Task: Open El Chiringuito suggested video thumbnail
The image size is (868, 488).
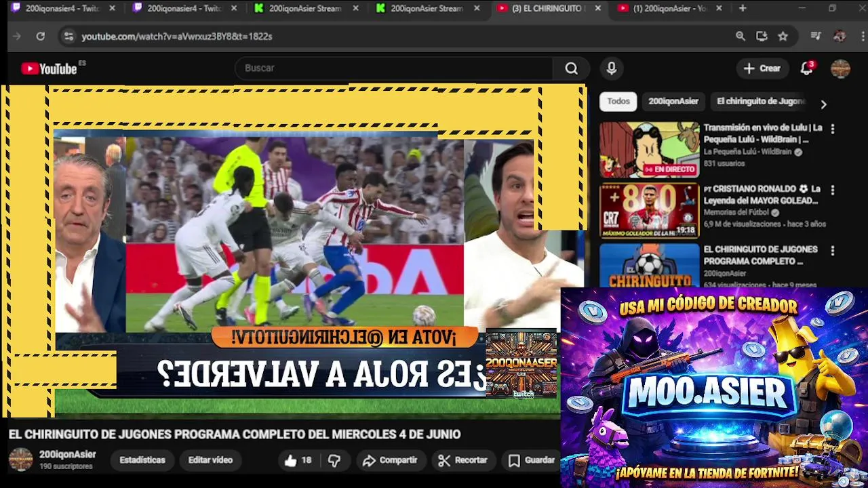Action: point(649,265)
